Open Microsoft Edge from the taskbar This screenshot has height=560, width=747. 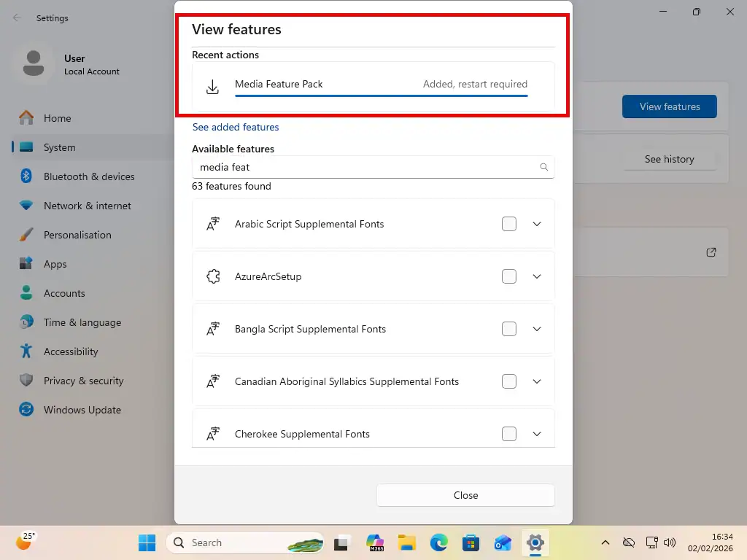coord(438,542)
